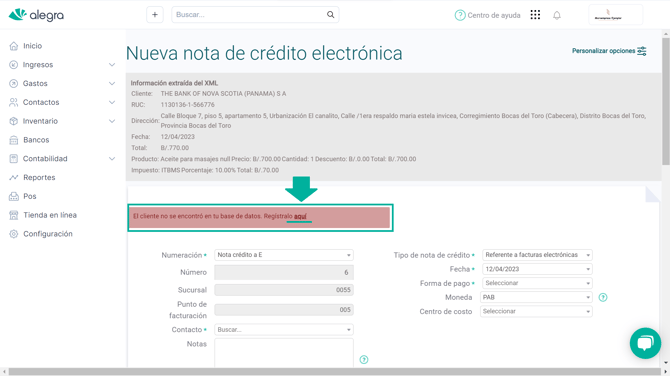
Task: Open the chat support bubble
Action: coord(645,343)
